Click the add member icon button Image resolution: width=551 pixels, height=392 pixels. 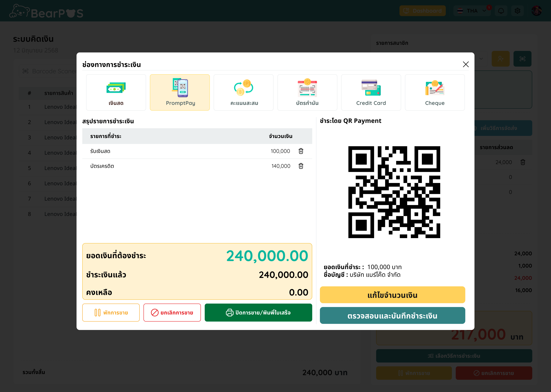500,59
